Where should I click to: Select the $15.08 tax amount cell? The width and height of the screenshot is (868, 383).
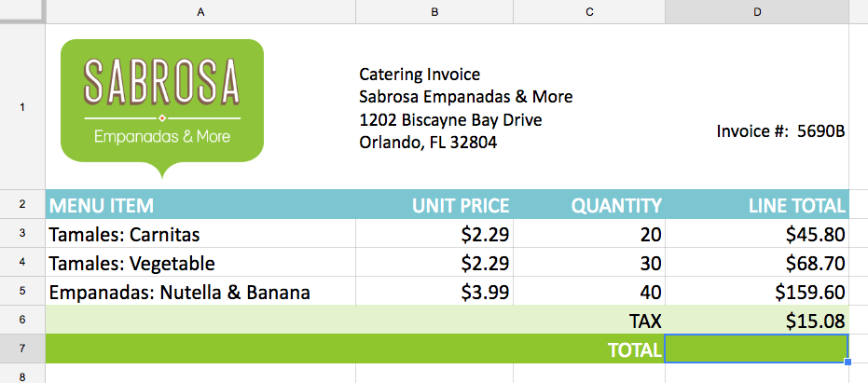pyautogui.click(x=756, y=321)
